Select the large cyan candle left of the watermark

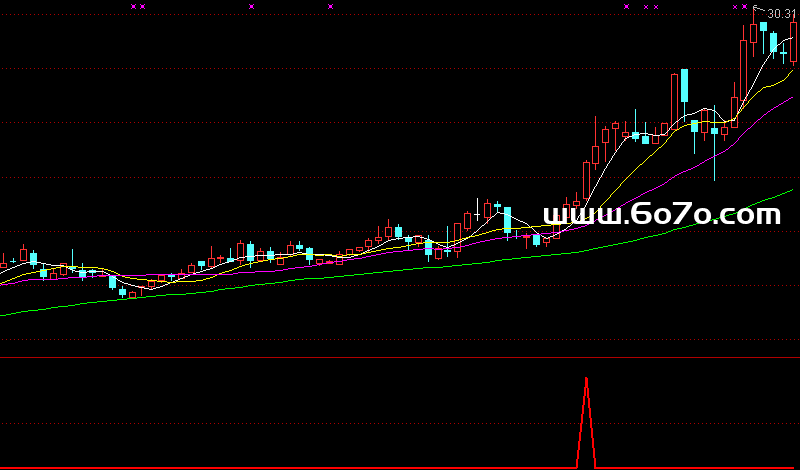(508, 219)
